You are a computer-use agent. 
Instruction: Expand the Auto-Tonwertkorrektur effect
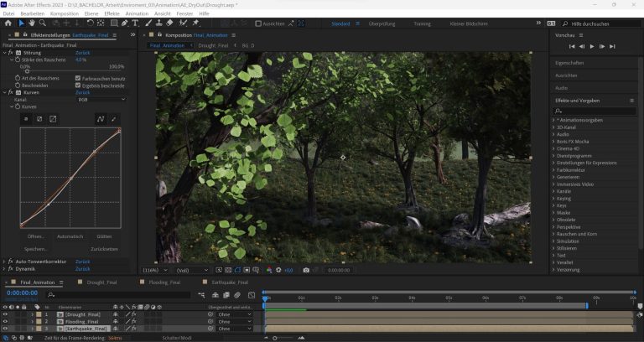click(x=4, y=262)
